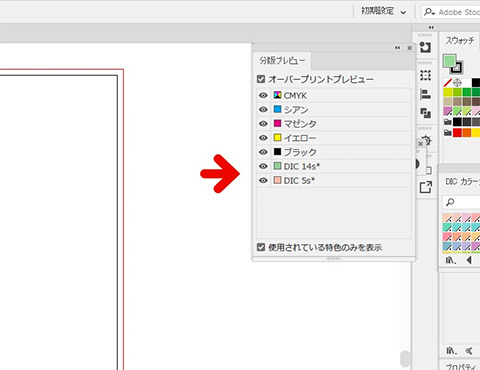Click the DIC color search field
480x370 pixels.
pos(461,202)
